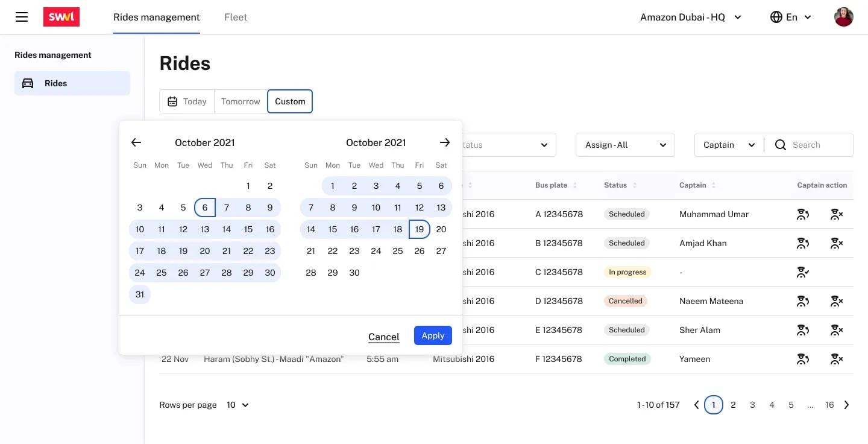Click Apply to confirm date range
This screenshot has width=868, height=444.
433,335
